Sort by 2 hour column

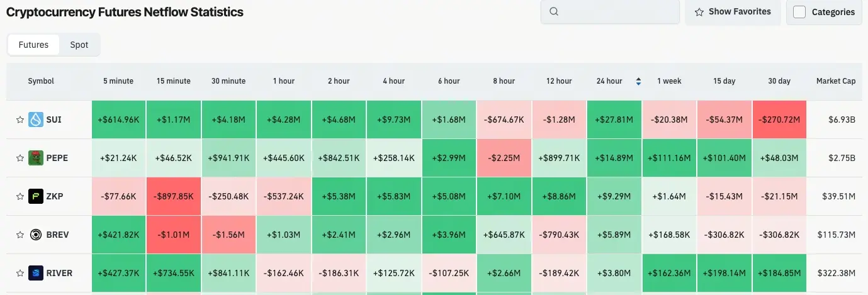coord(339,81)
